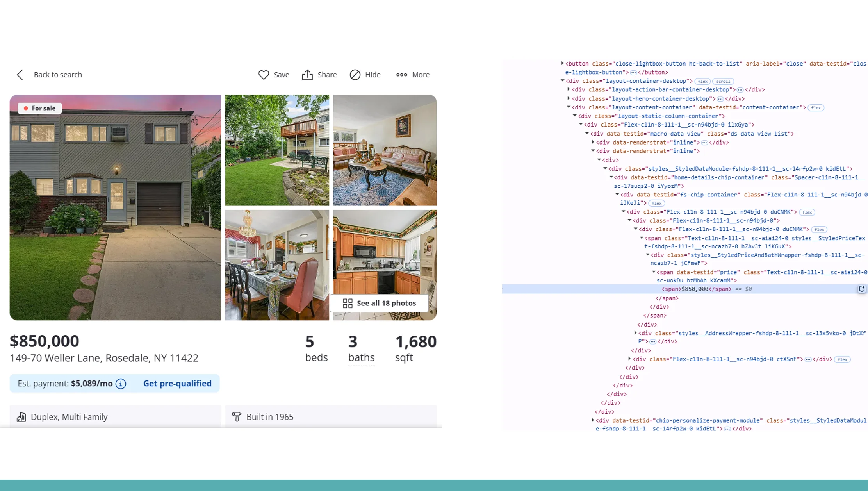Click the grid icon in See all photos button
Viewport: 868px width, 491px height.
[x=348, y=303]
